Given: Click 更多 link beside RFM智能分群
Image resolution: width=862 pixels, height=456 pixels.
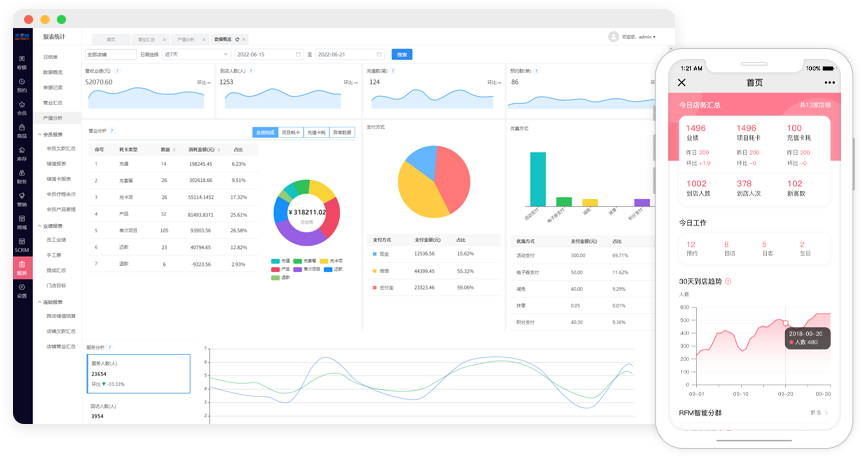Looking at the screenshot, I should pyautogui.click(x=819, y=412).
